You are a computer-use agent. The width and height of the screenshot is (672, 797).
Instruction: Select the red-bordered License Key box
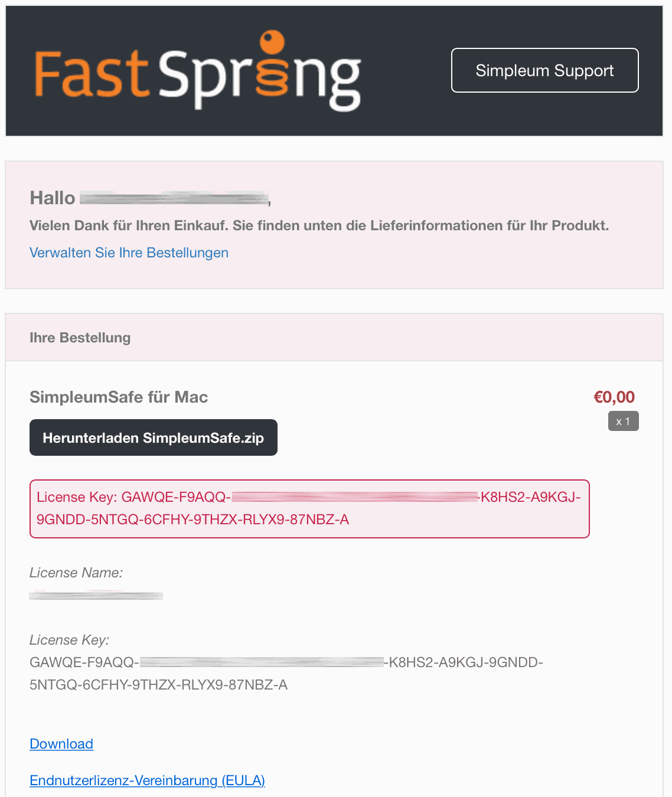point(309,509)
